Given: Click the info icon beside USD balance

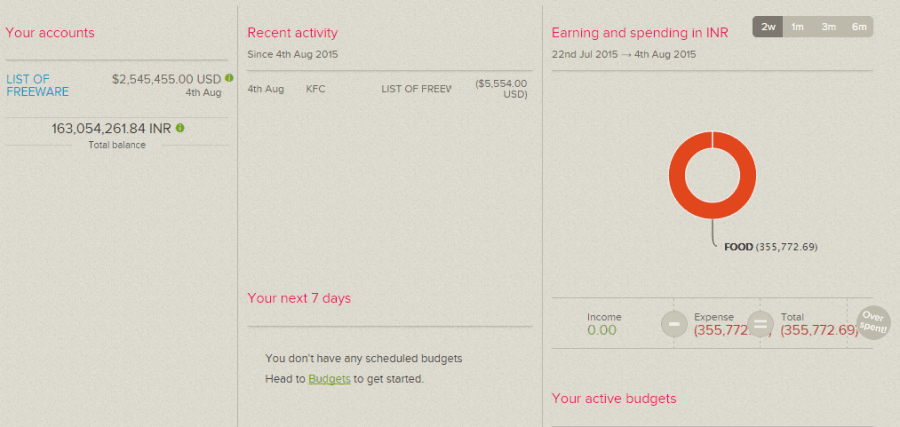Looking at the screenshot, I should [230, 78].
